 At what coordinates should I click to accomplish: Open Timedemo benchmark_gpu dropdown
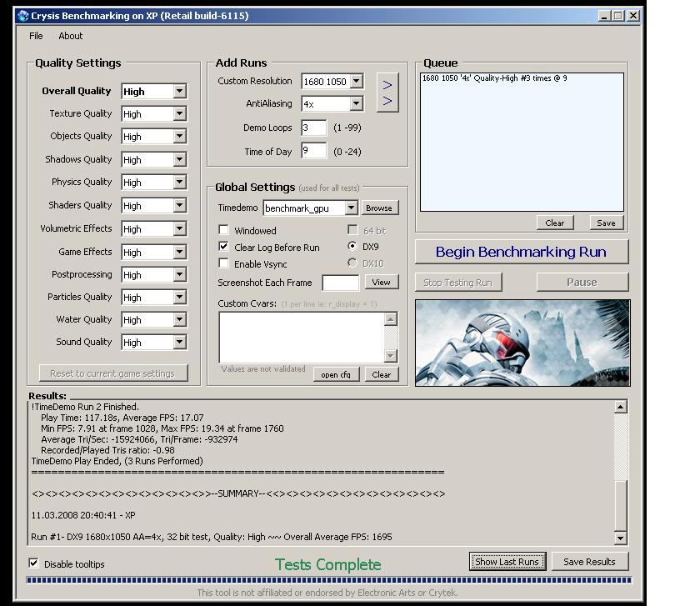[352, 208]
